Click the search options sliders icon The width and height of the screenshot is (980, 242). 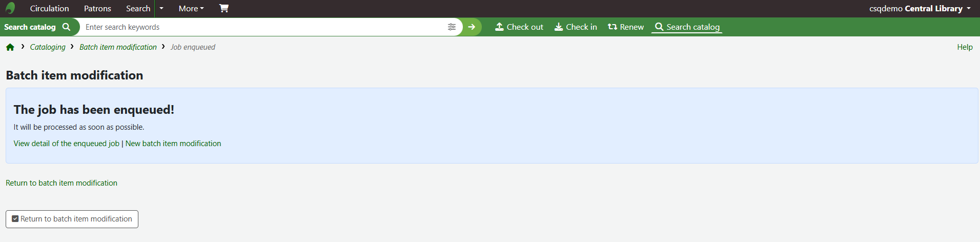coord(452,27)
